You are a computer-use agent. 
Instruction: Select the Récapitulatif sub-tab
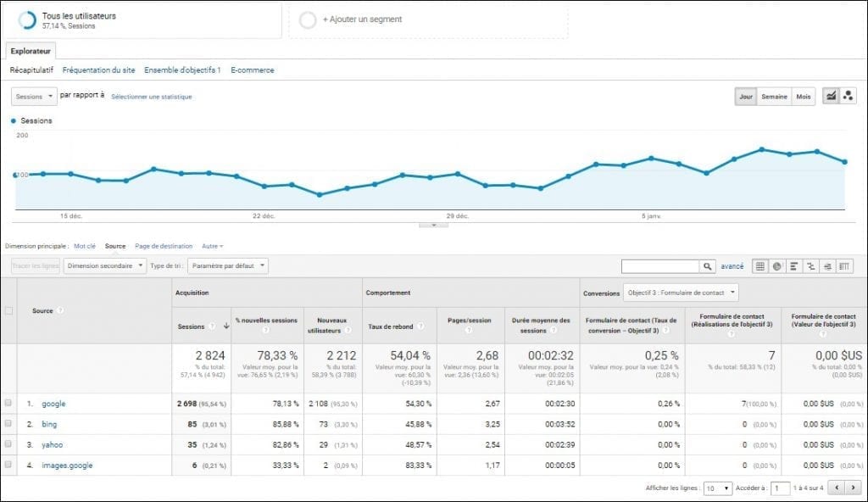[31, 70]
